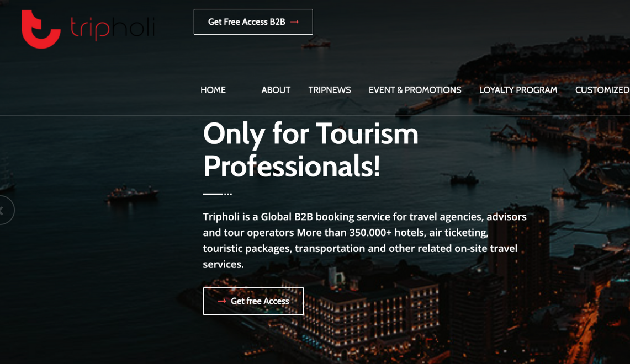Click the Only for Tourism Professionals headline

pyautogui.click(x=310, y=149)
